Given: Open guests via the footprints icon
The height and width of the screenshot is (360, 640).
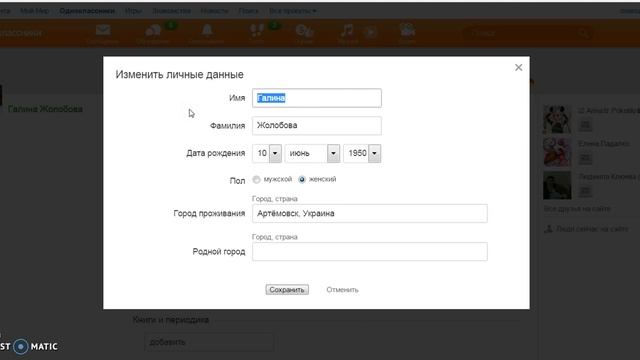Looking at the screenshot, I should point(257,31).
